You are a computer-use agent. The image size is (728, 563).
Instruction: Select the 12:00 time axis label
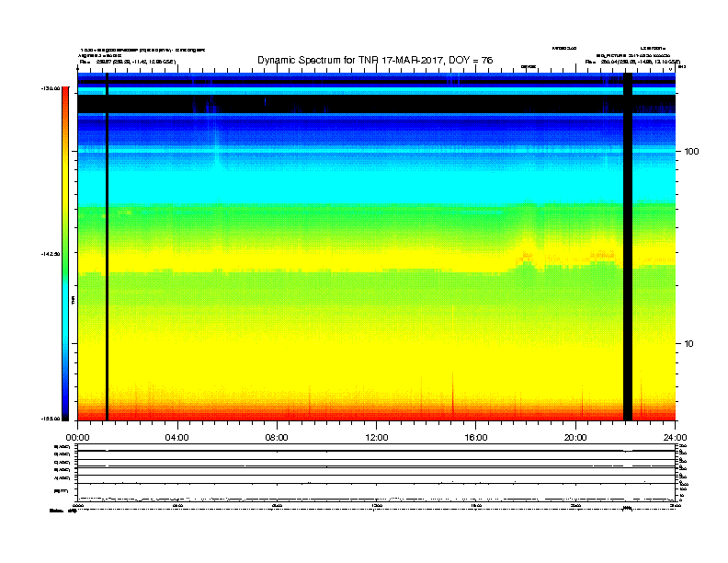click(376, 438)
